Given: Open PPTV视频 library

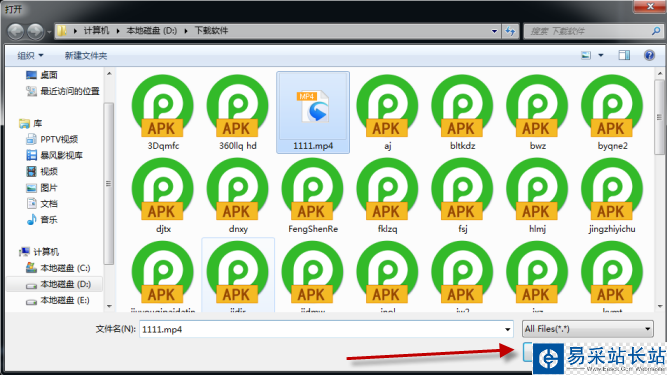Looking at the screenshot, I should pos(52,139).
